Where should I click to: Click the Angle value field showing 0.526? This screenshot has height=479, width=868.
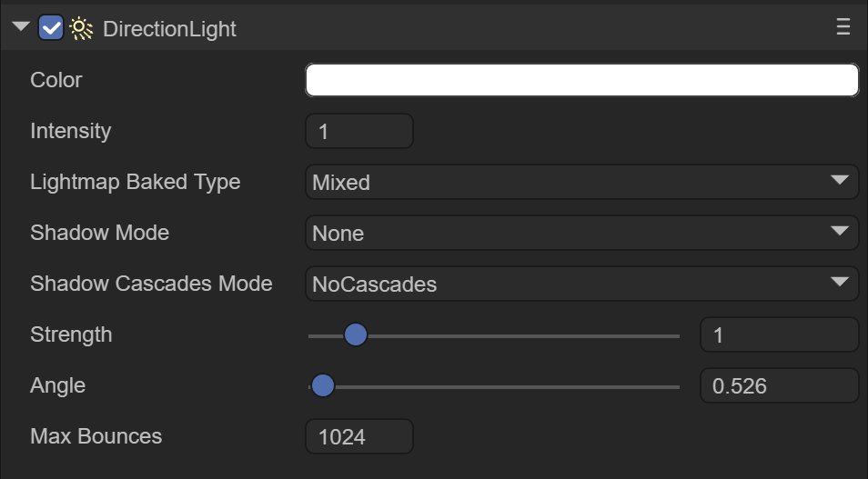pos(779,386)
